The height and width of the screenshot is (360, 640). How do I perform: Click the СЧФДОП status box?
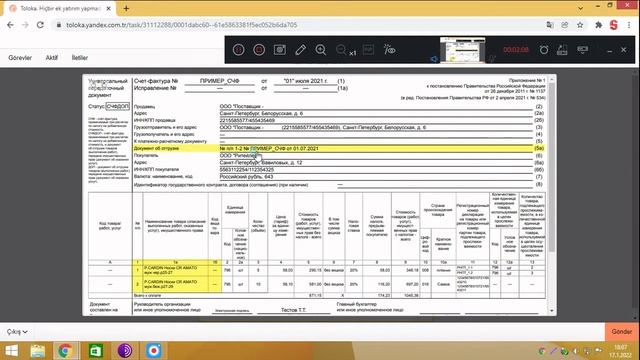[x=118, y=106]
